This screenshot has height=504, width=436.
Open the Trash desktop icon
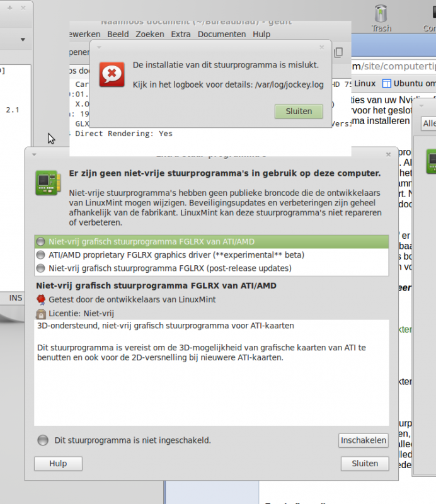pos(381,18)
